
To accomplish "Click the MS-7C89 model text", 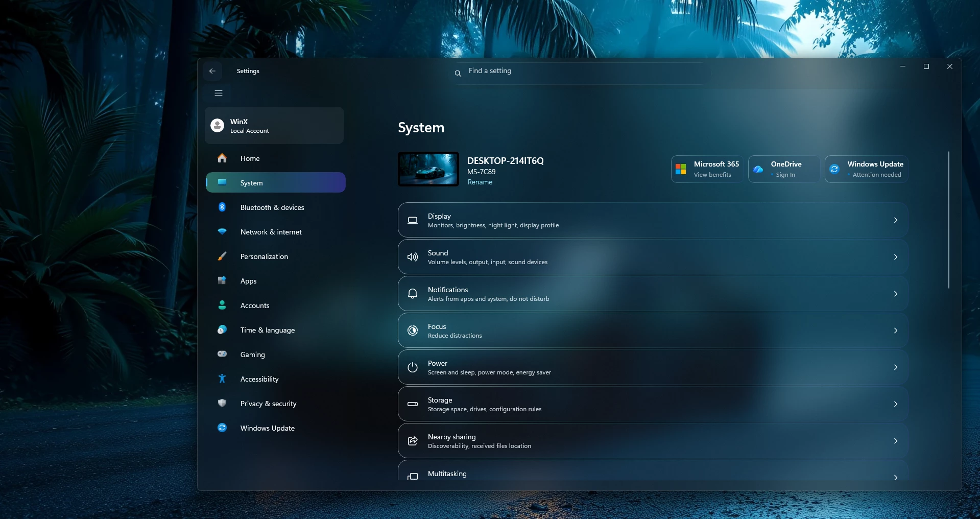I will (x=482, y=172).
